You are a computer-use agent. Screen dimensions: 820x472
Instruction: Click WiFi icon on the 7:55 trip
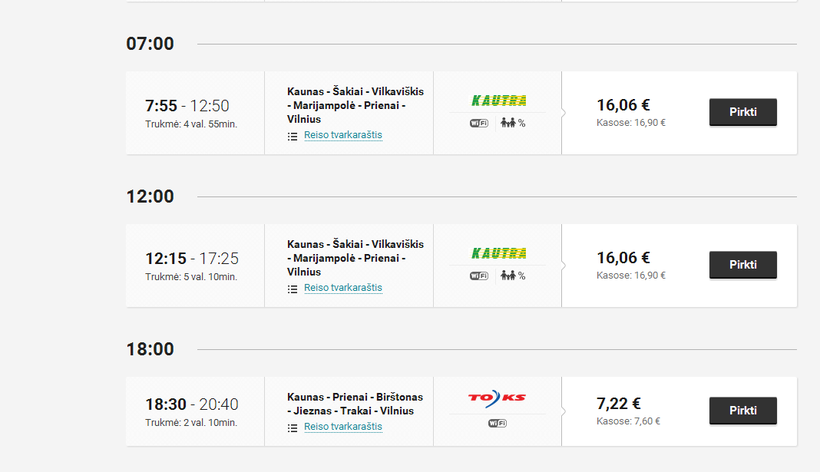(x=479, y=123)
